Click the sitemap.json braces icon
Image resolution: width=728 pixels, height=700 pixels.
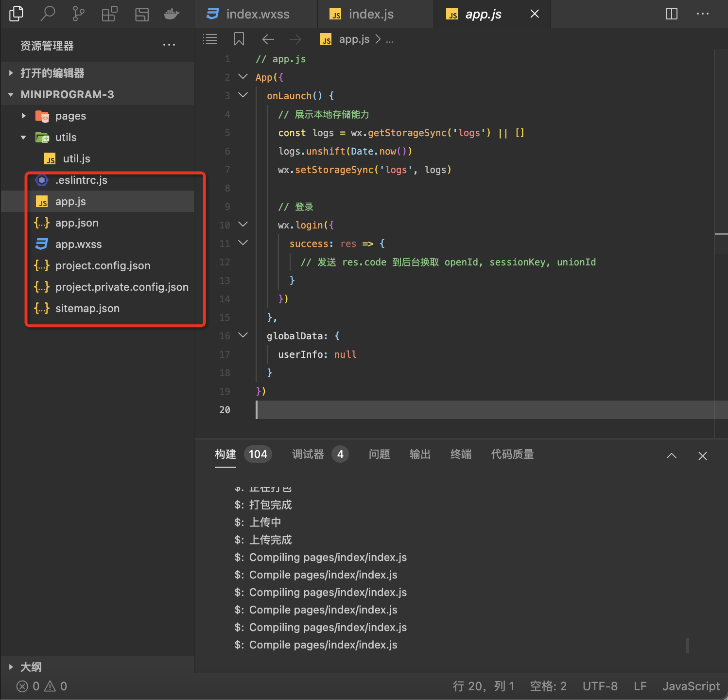42,309
